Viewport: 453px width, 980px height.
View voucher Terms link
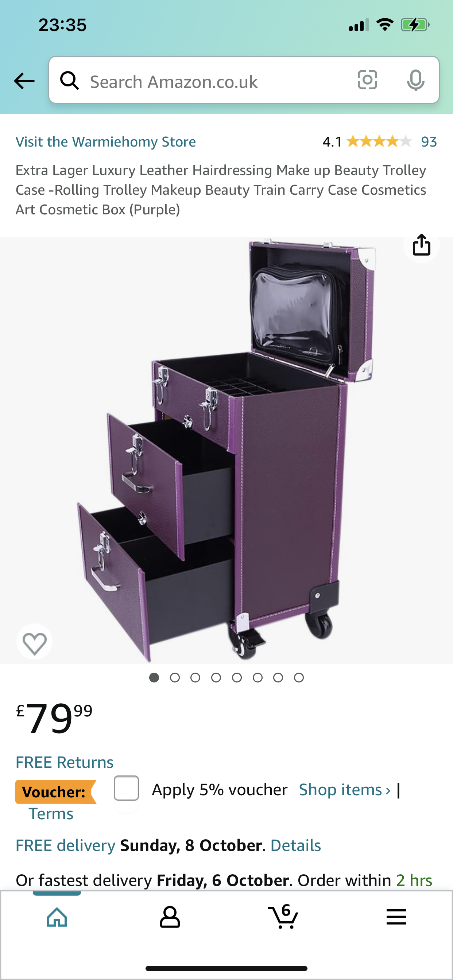click(51, 814)
